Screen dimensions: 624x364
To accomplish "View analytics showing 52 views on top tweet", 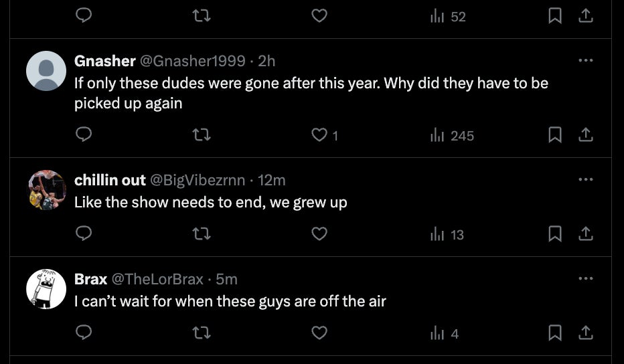I will (x=449, y=16).
